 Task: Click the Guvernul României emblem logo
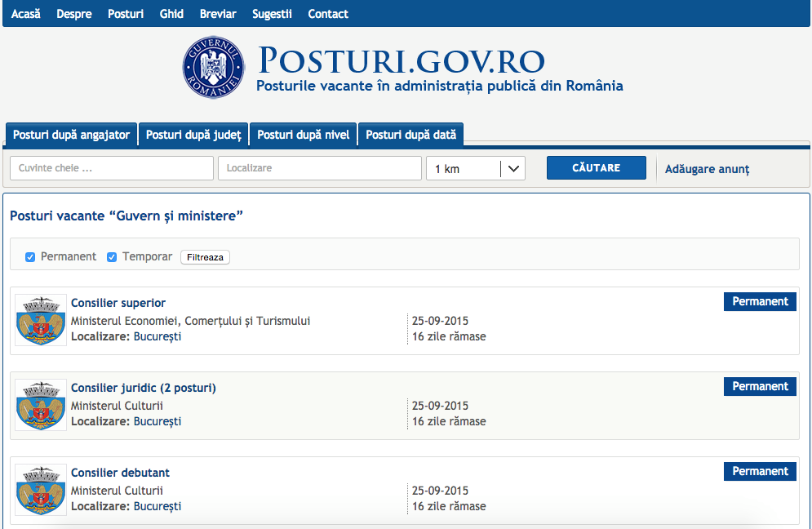(213, 68)
